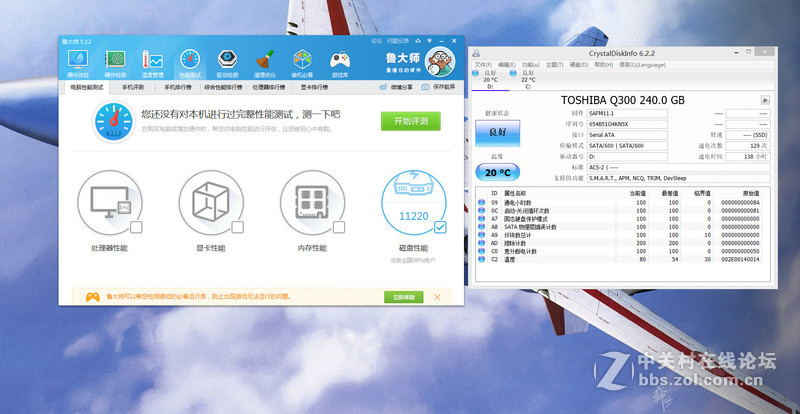Screen dimensions: 800x414
Task: Click the CrystalDiskInfo app icon in title bar
Action: click(476, 53)
